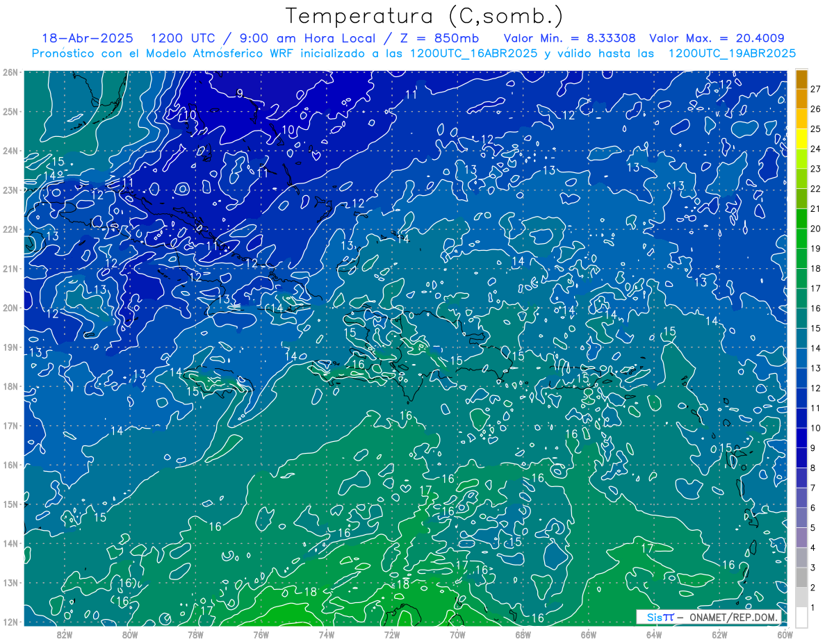834x644 pixels.
Task: Click the "15N" latitude label
Action: coord(10,504)
